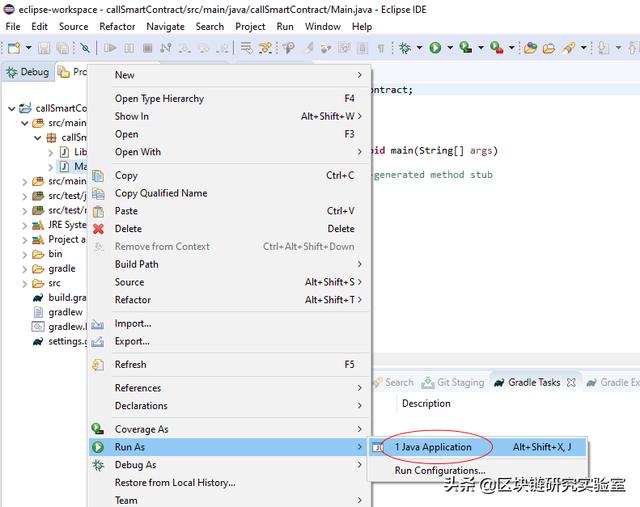Open the File menu
640x507 pixels.
[x=13, y=27]
